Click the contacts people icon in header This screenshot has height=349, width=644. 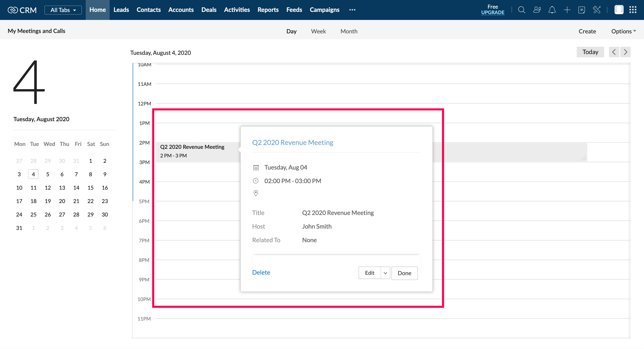537,10
